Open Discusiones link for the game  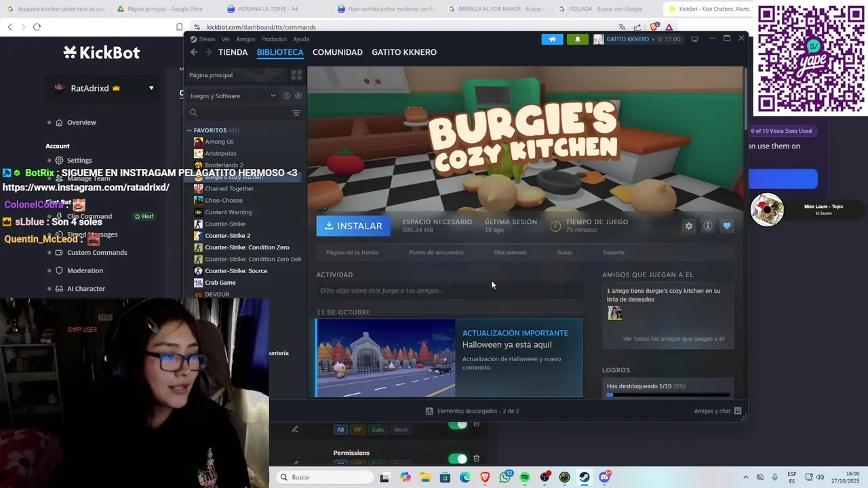510,252
